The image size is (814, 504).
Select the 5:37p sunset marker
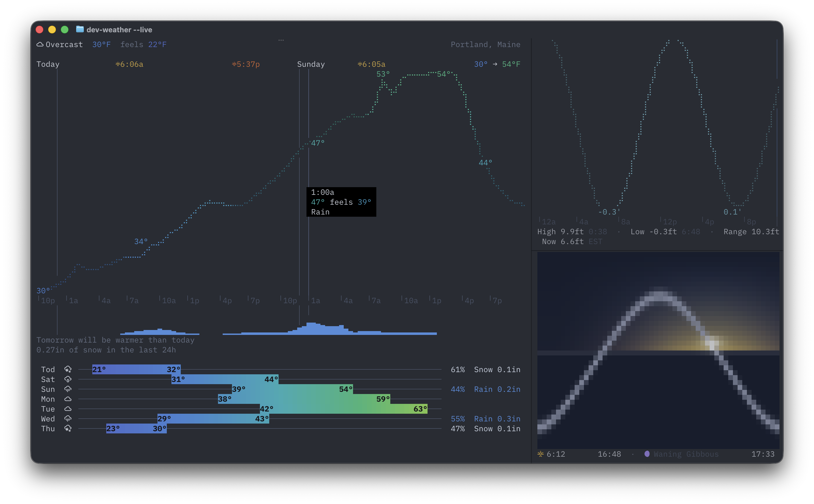[246, 64]
